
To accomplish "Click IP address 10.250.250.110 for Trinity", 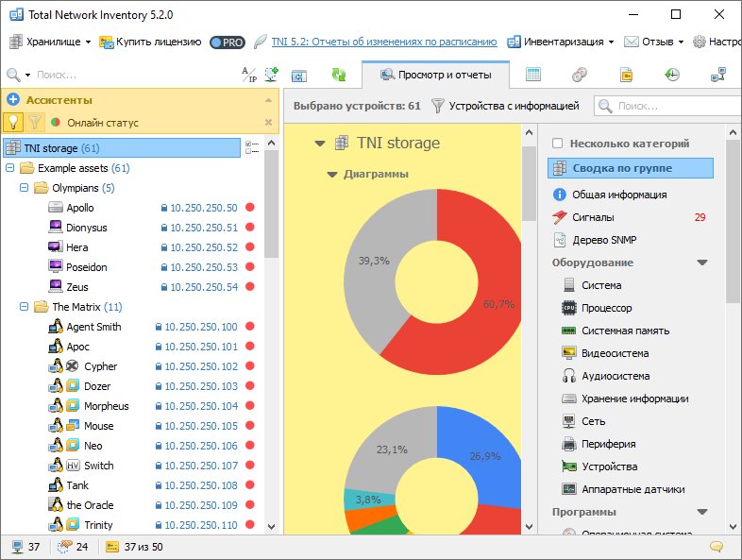I will pyautogui.click(x=201, y=525).
